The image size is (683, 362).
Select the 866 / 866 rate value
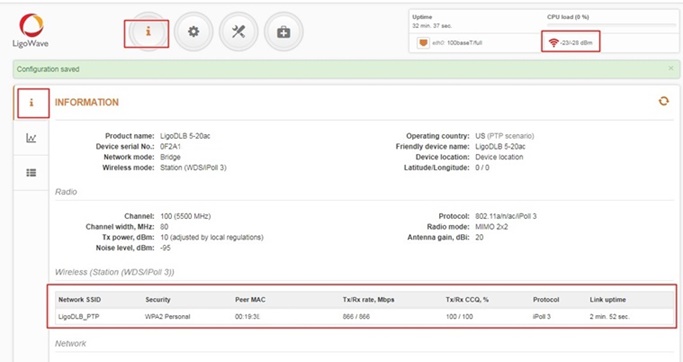(356, 317)
